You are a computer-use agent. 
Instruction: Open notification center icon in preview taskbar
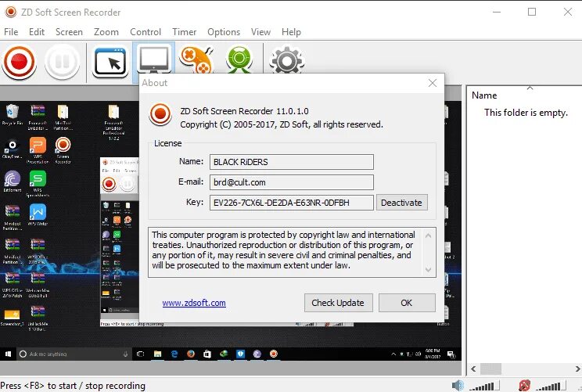[451, 354]
